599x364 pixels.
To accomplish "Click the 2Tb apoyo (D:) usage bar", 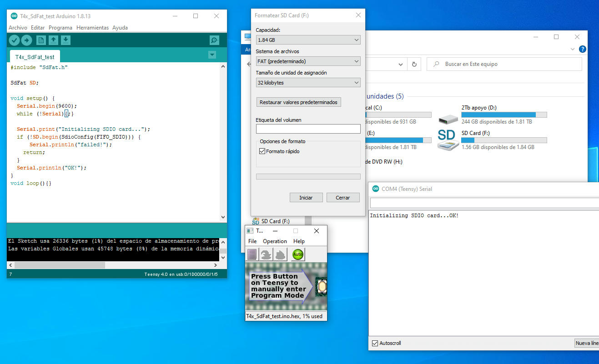I will (x=504, y=115).
